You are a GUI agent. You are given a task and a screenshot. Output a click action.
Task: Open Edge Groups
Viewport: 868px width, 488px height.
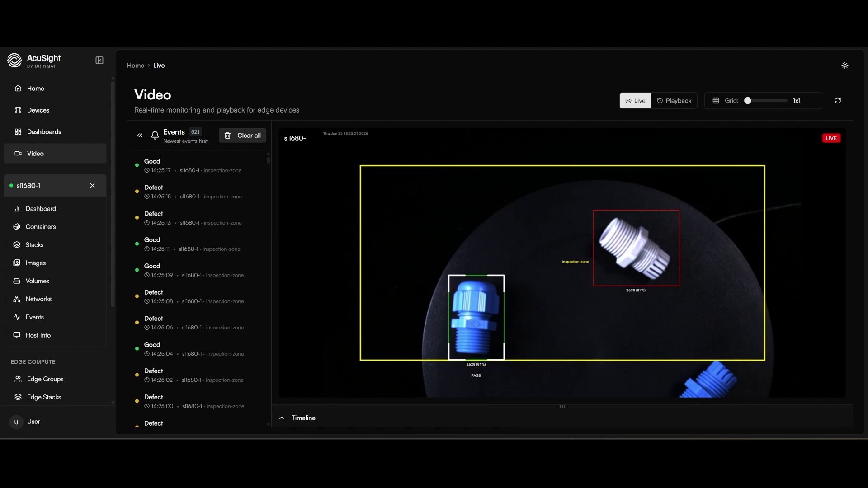(55, 379)
